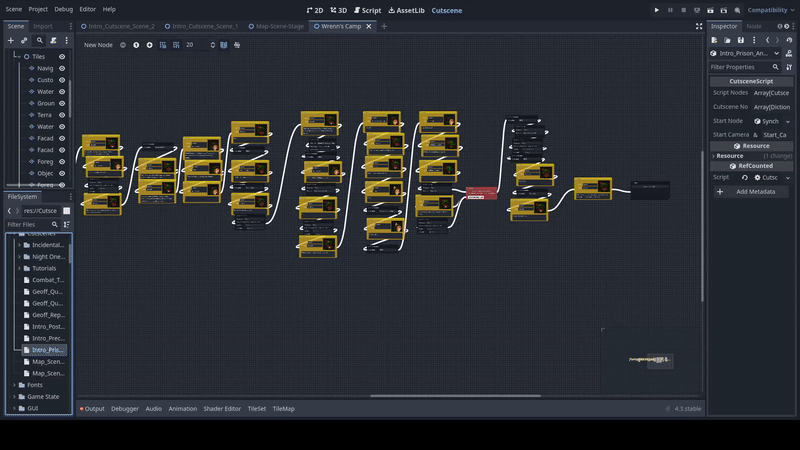This screenshot has height=450, width=800.
Task: Hide the Tiles node visibility
Action: pos(62,57)
